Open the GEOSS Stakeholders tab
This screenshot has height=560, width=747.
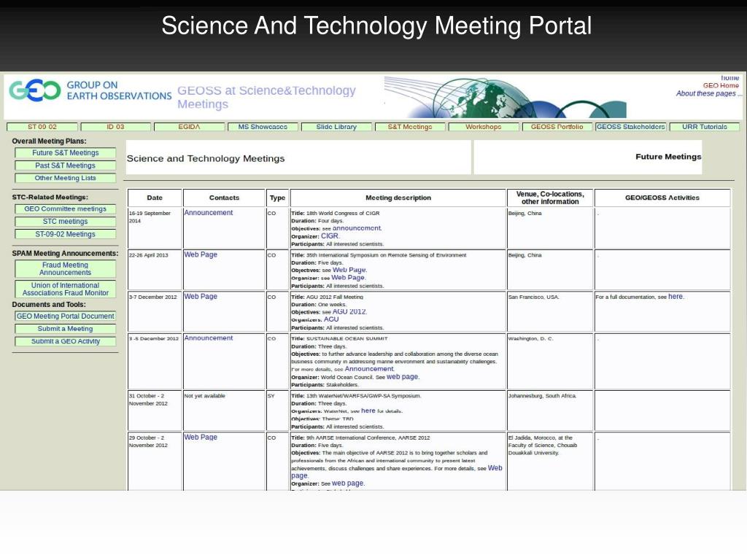click(631, 127)
